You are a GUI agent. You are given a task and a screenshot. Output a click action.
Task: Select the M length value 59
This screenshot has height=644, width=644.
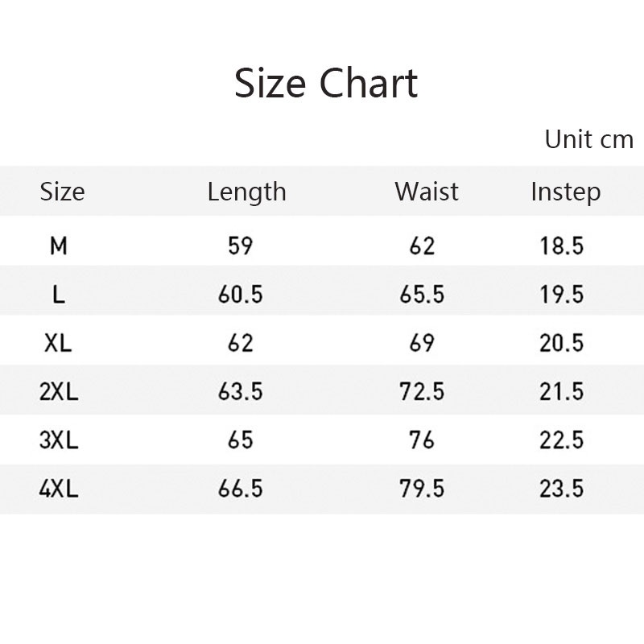[241, 246]
